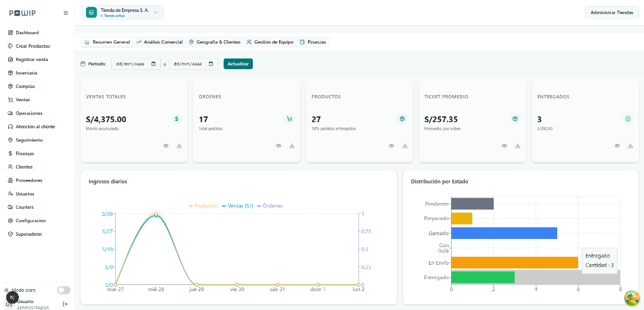View Ticket Promedio details via eye icon
Image resolution: width=644 pixels, height=310 pixels.
pos(504,146)
